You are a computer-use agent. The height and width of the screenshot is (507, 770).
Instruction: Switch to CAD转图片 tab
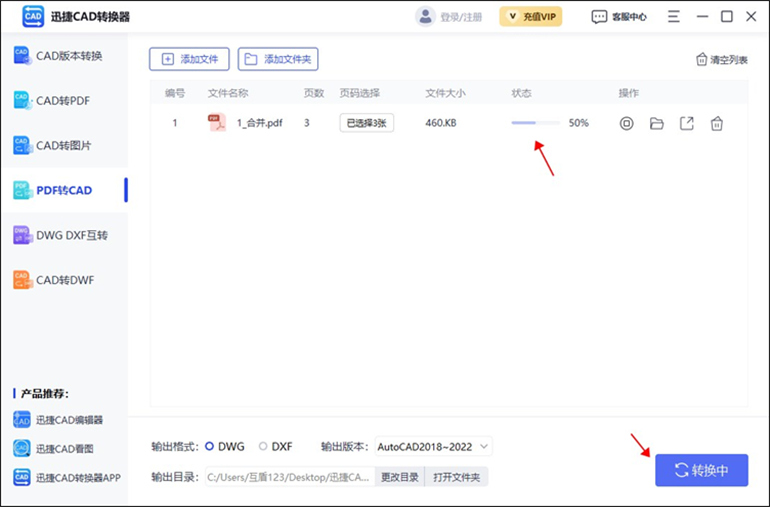(x=64, y=145)
